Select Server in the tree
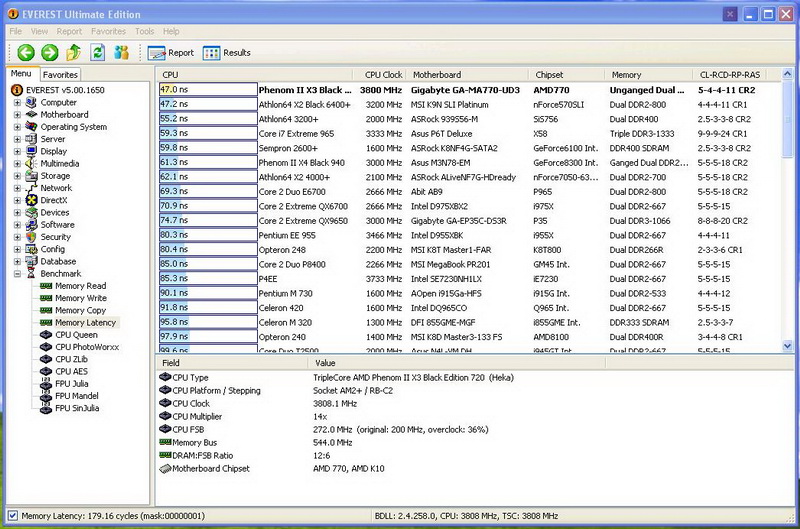This screenshot has width=800, height=529. coord(53,139)
